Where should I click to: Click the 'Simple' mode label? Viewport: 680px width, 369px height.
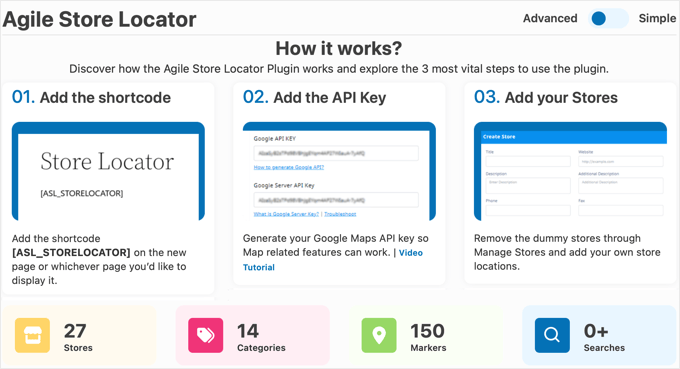point(657,18)
